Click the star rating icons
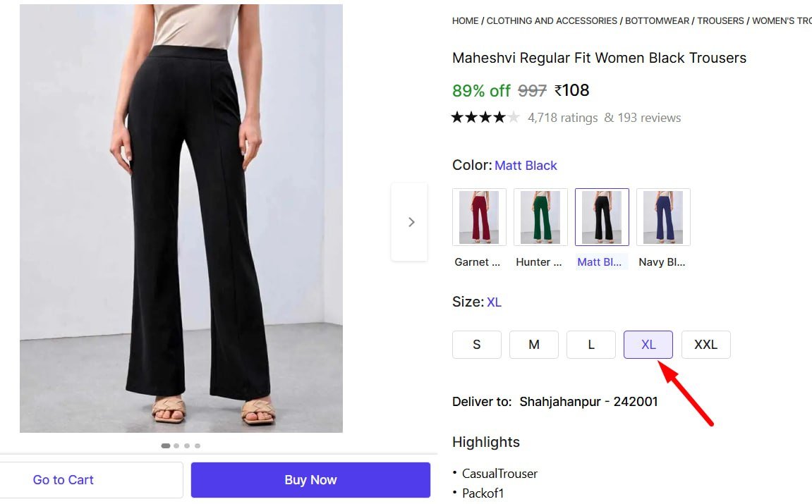The width and height of the screenshot is (812, 504). [485, 118]
